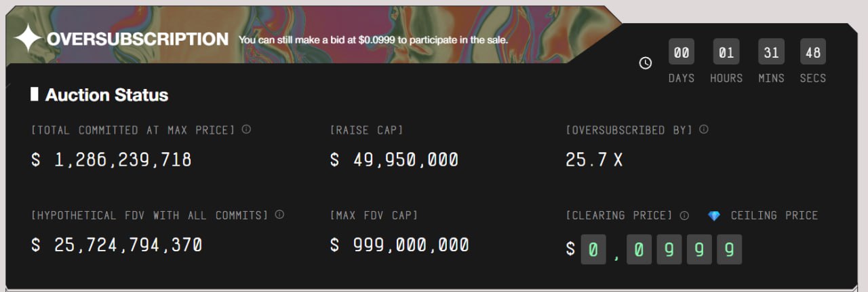This screenshot has height=292, width=868.
Task: Click the Max FDV Cap value $999,000,000
Action: [399, 244]
